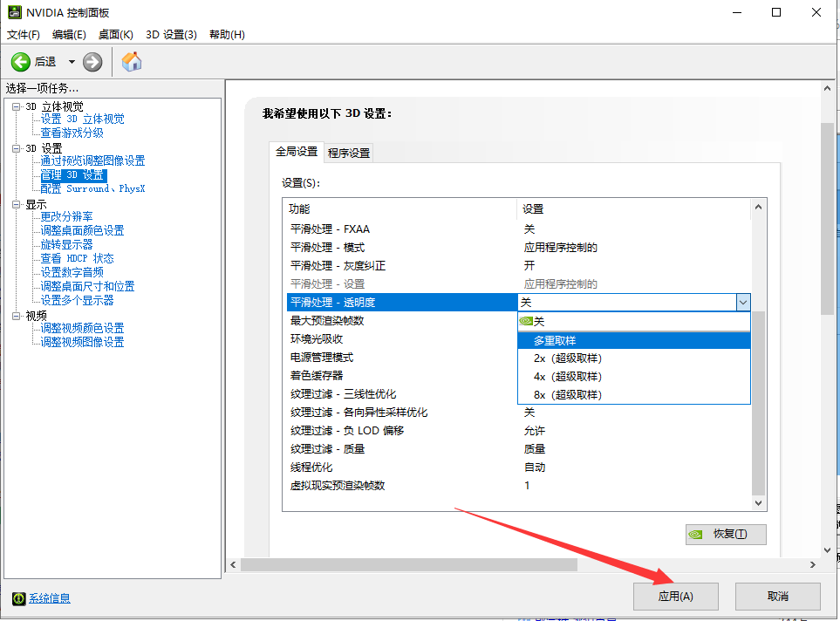Open the 文件(F) menu
The image size is (840, 621).
pyautogui.click(x=23, y=34)
